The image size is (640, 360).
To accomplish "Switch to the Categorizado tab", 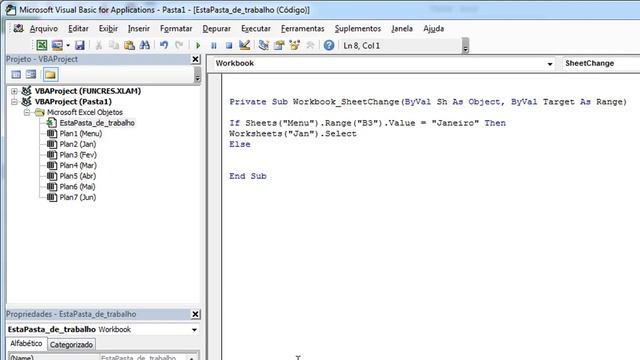I will tap(71, 344).
